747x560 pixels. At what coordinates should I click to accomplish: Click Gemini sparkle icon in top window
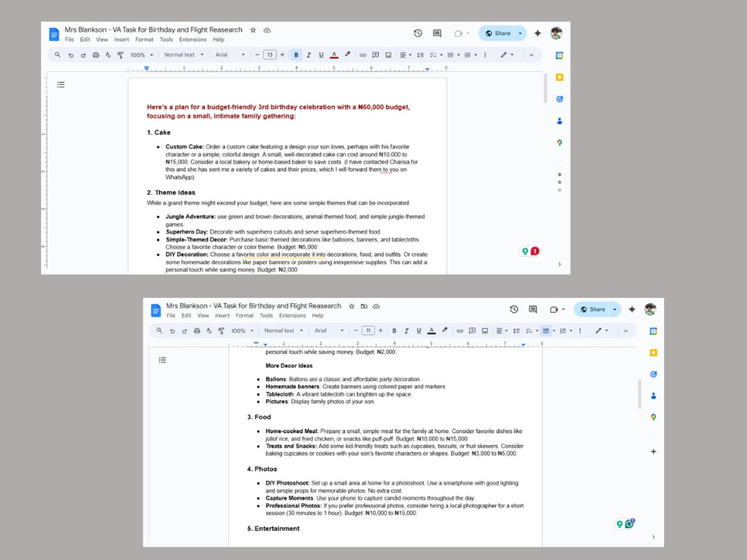pos(538,33)
